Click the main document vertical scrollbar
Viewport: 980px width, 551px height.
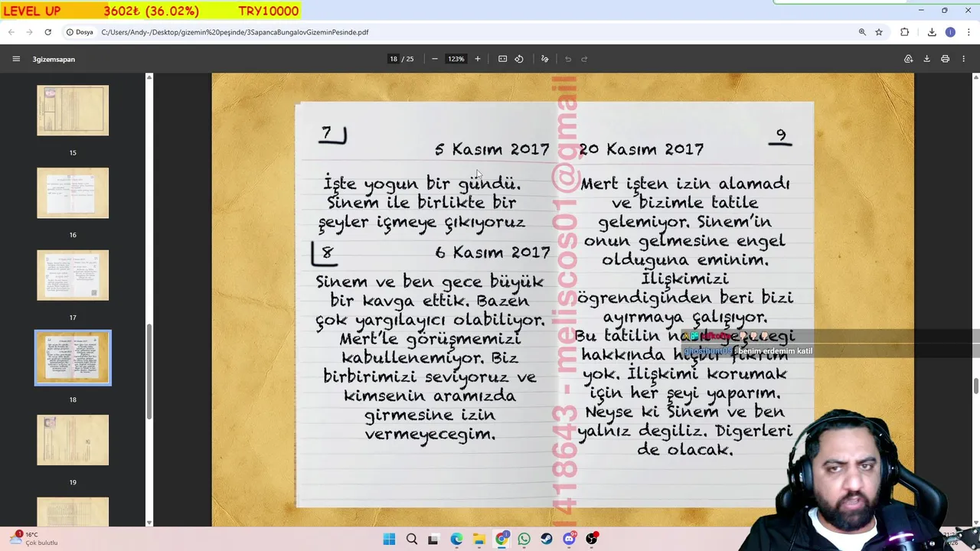point(975,386)
